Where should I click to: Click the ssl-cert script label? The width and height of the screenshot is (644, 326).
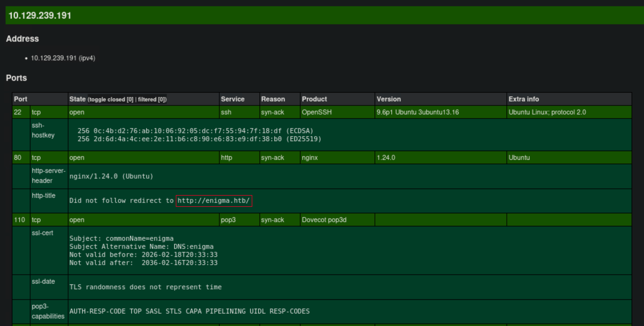[x=42, y=233]
